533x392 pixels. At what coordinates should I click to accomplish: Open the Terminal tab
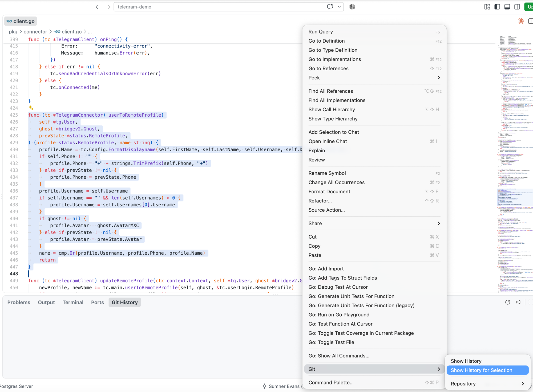73,302
